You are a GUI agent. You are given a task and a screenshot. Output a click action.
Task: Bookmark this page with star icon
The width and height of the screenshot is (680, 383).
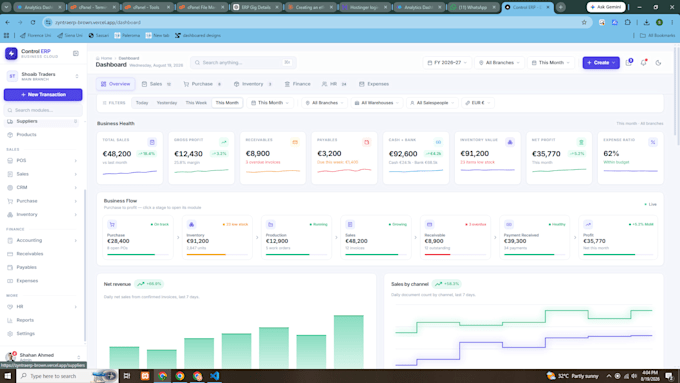point(584,22)
